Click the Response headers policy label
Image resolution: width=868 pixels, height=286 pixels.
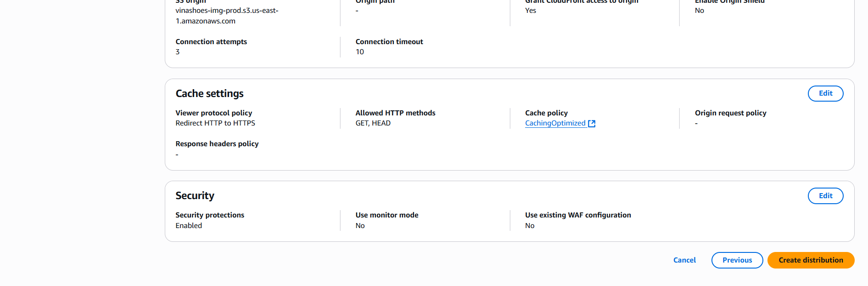pyautogui.click(x=217, y=143)
